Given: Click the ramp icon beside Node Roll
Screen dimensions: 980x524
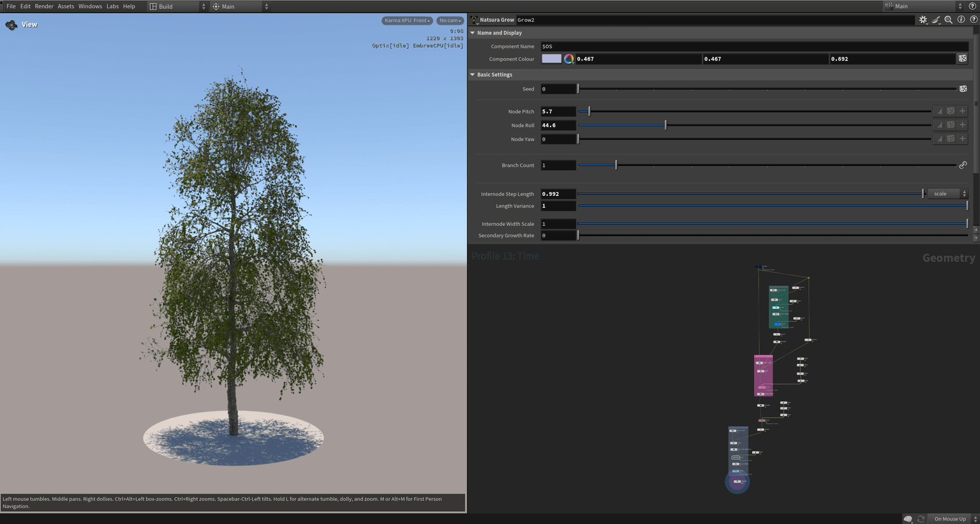Looking at the screenshot, I should tap(939, 124).
